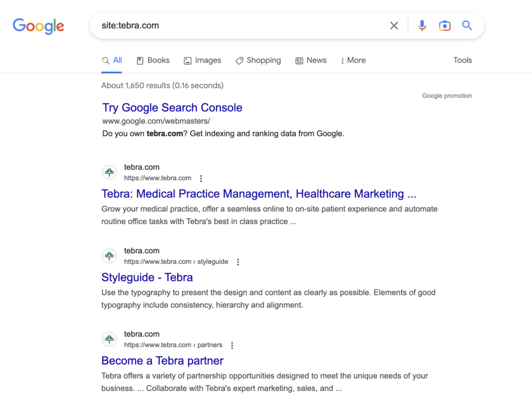Click the Tebra favicon on partners result
532x410 pixels.
[109, 339]
